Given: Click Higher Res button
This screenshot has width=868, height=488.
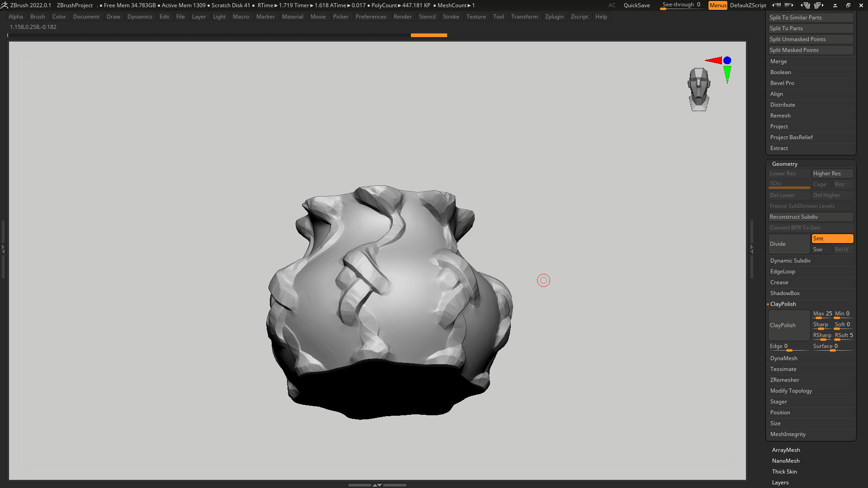Looking at the screenshot, I should (832, 174).
